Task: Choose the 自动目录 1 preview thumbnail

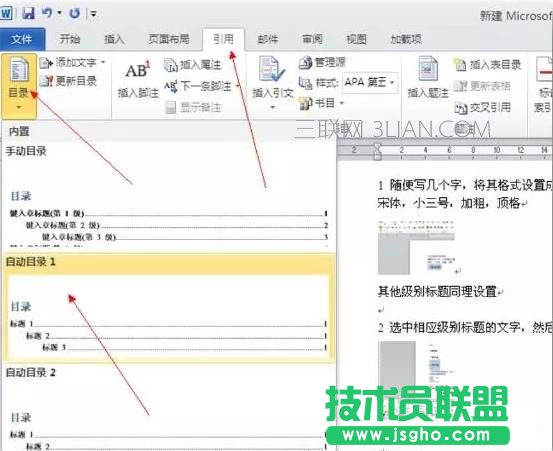Action: [x=169, y=317]
